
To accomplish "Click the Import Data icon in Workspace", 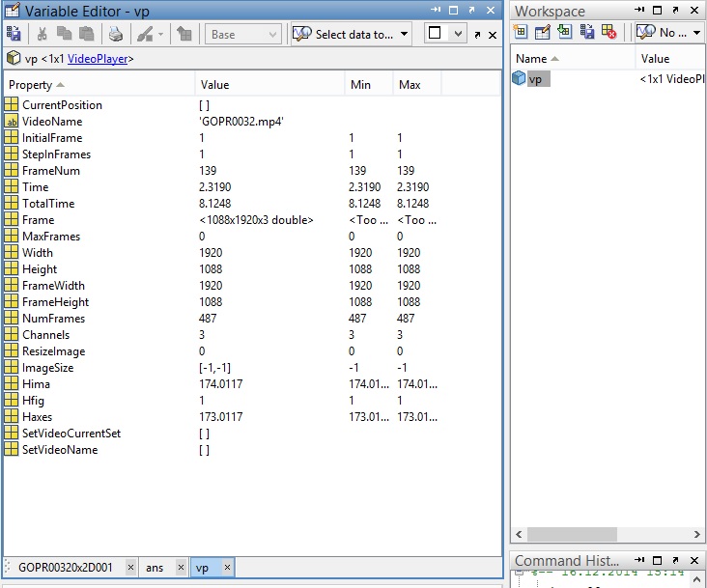I will pyautogui.click(x=565, y=33).
